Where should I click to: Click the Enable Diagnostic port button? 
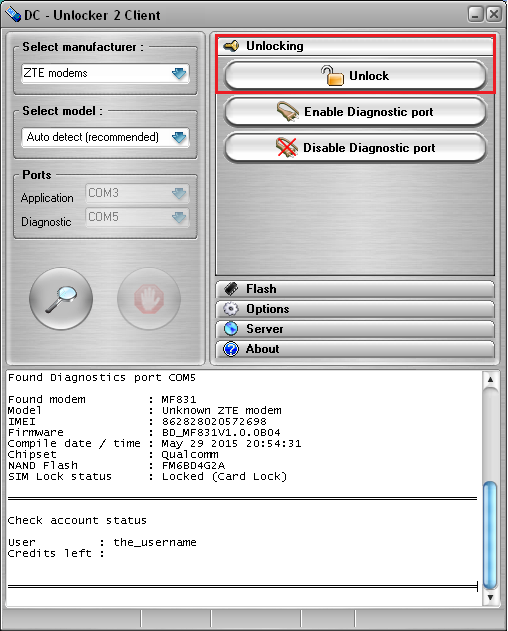coord(355,112)
